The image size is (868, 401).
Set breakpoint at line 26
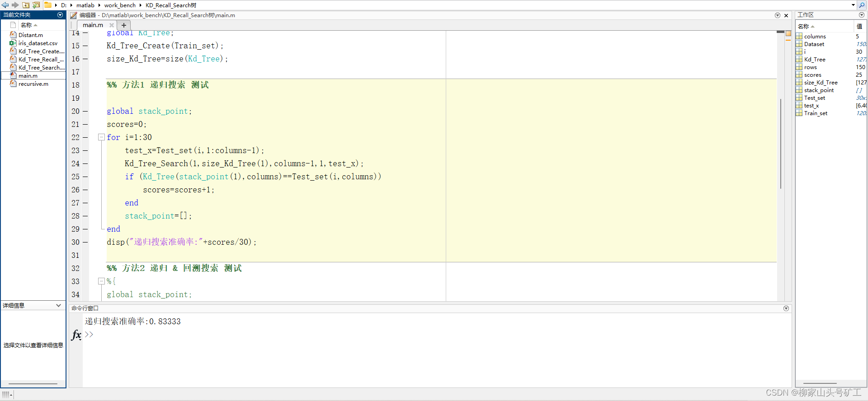click(x=85, y=190)
